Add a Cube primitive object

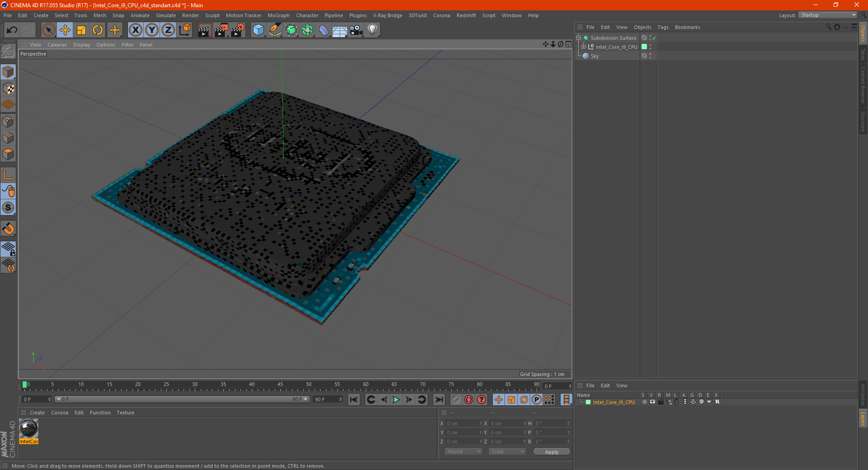click(259, 30)
